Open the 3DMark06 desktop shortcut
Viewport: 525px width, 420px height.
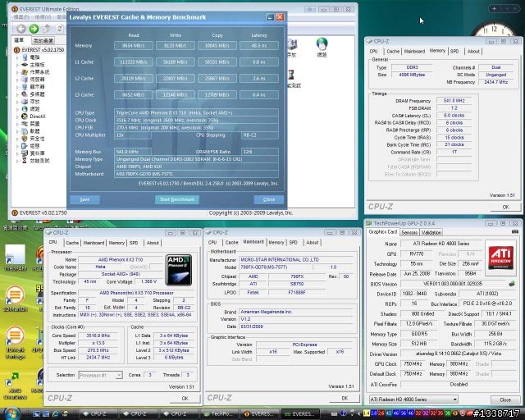coord(15,299)
